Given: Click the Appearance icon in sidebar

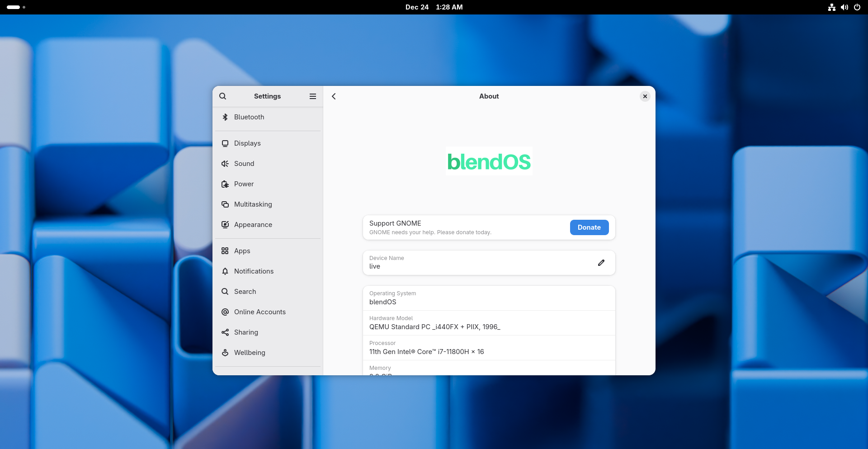Looking at the screenshot, I should (225, 225).
